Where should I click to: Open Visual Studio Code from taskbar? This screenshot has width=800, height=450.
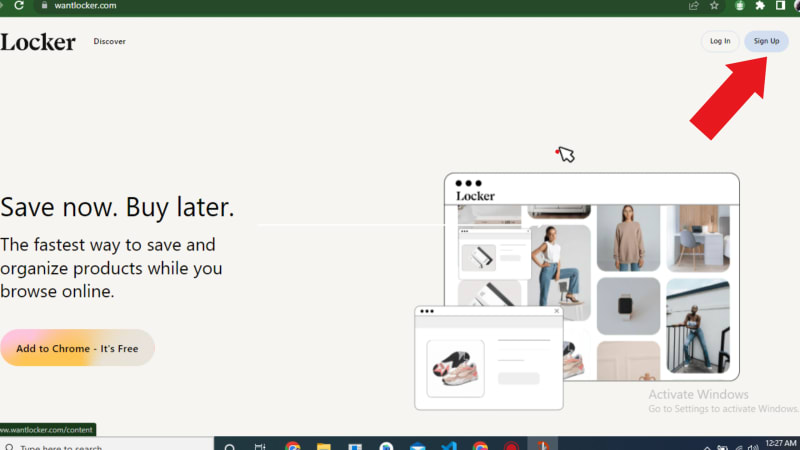point(449,446)
